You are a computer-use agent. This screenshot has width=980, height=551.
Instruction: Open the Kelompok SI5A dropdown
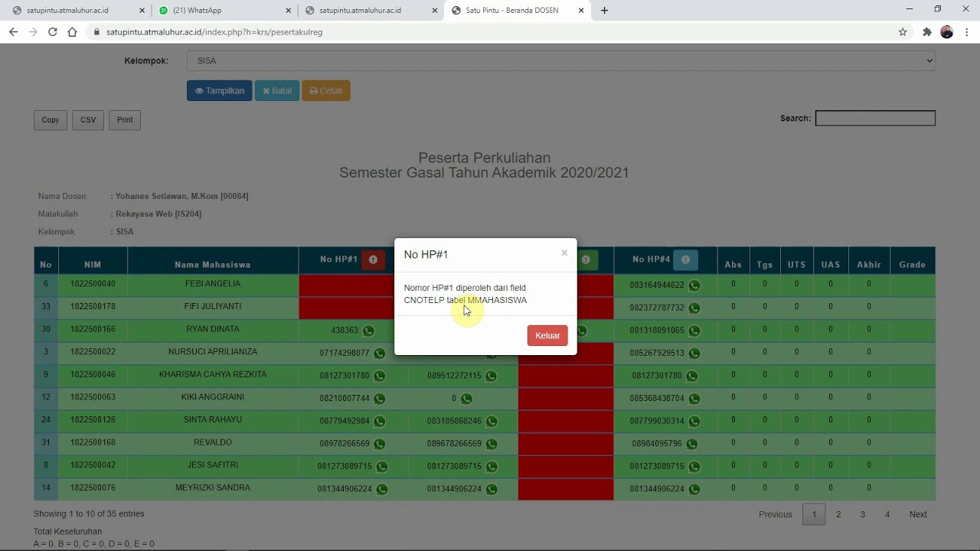[561, 60]
